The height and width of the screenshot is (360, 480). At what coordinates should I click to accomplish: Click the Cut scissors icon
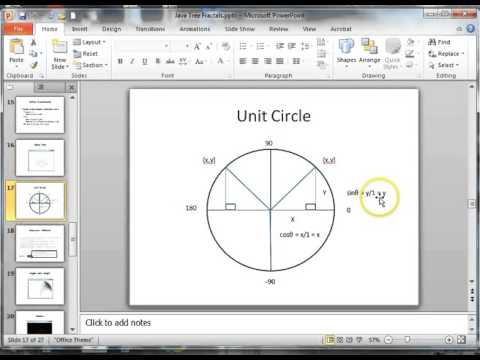pos(33,42)
